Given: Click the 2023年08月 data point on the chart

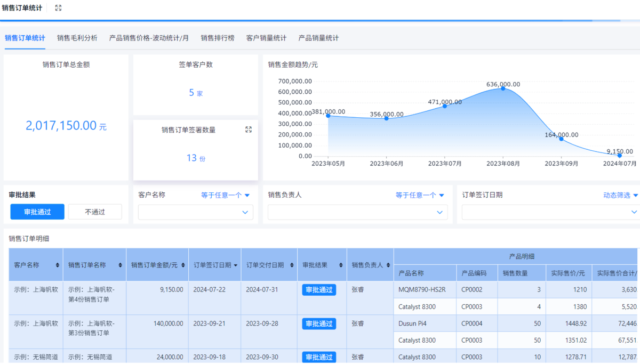Looking at the screenshot, I should [502, 88].
